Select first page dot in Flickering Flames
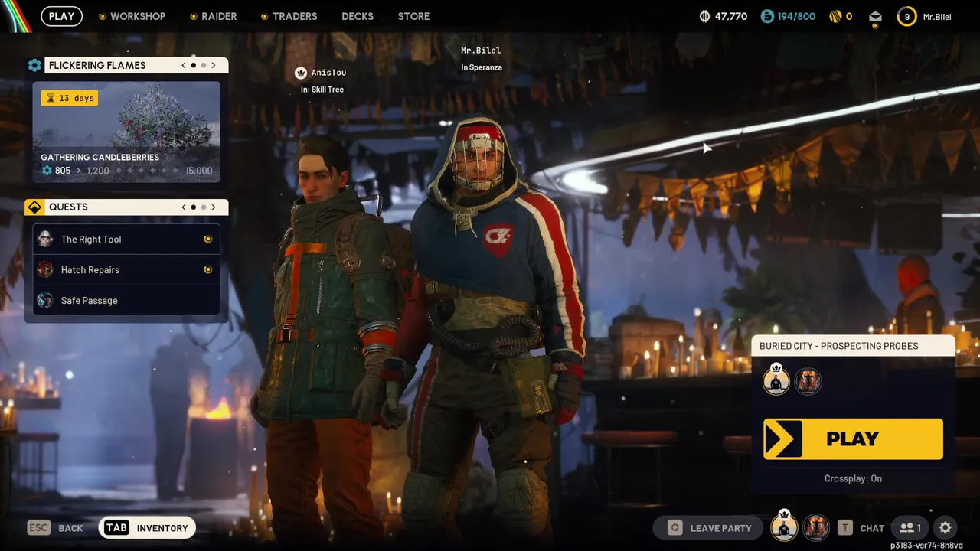Screen dimensions: 980x551 pos(194,65)
